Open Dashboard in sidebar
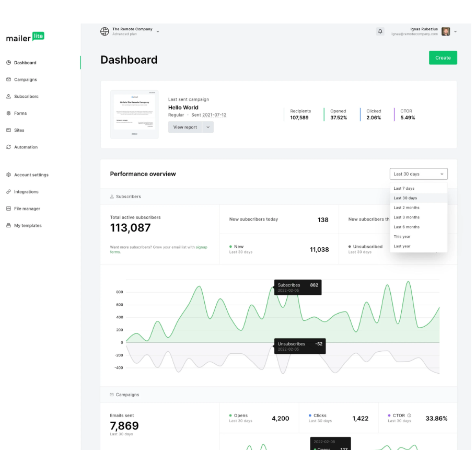Viewport: 476px width, 450px height. click(x=25, y=63)
